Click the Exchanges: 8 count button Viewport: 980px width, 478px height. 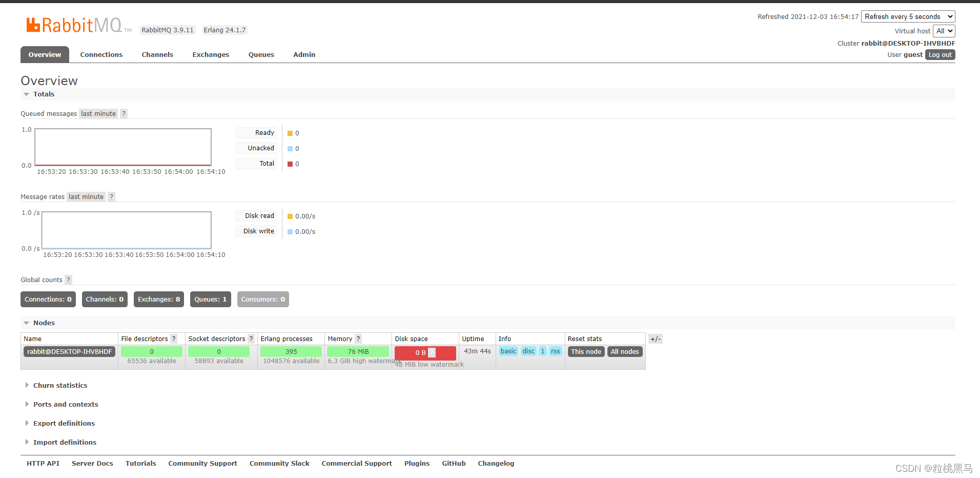tap(159, 300)
